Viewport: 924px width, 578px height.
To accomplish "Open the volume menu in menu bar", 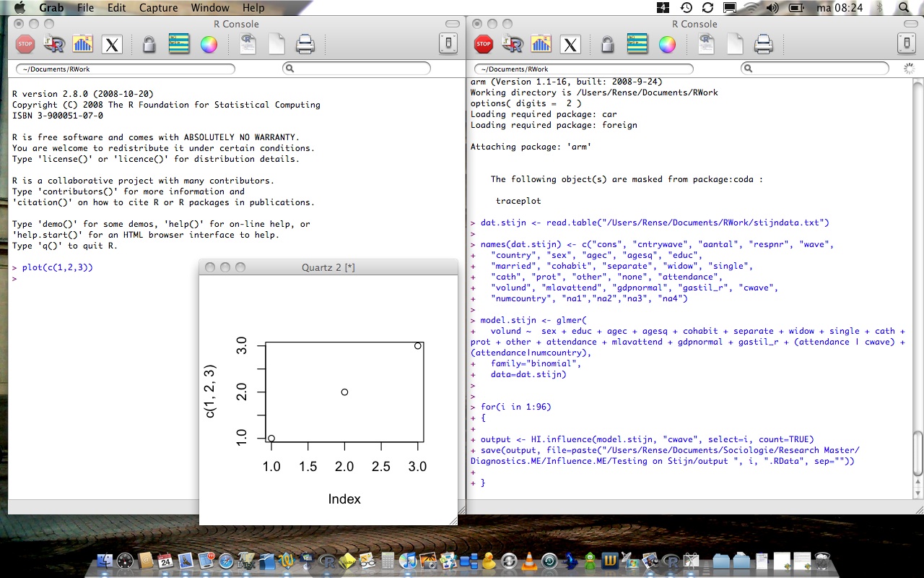I will [x=772, y=8].
